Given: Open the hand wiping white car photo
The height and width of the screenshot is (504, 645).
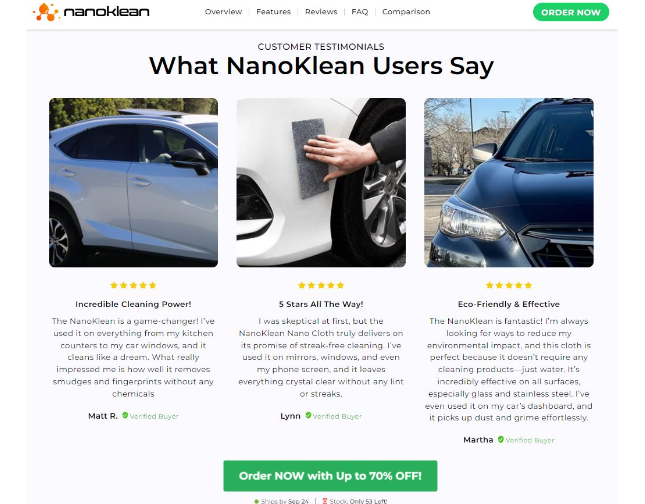Looking at the screenshot, I should (321, 182).
